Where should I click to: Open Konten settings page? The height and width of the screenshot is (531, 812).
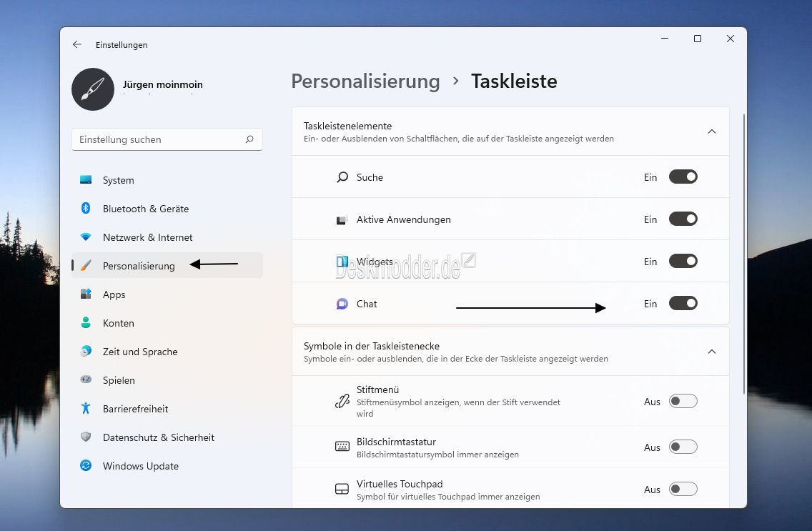coord(167,322)
